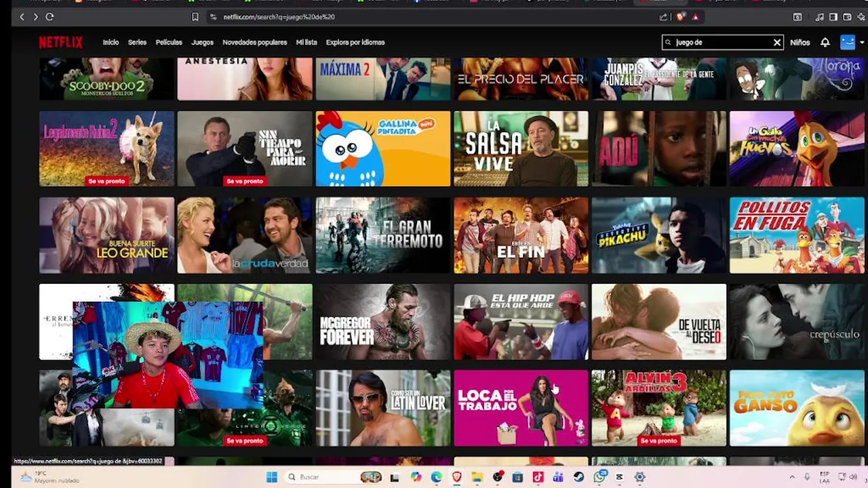Open Brave browser from taskbar

pos(457,477)
